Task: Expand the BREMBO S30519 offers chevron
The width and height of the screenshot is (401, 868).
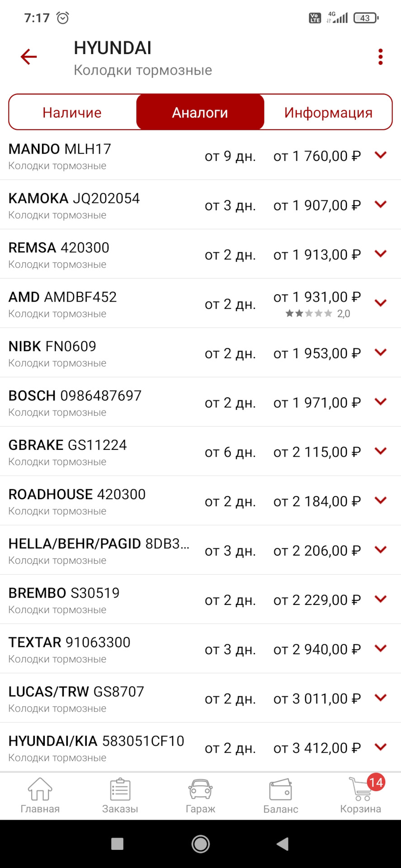Action: point(381,599)
